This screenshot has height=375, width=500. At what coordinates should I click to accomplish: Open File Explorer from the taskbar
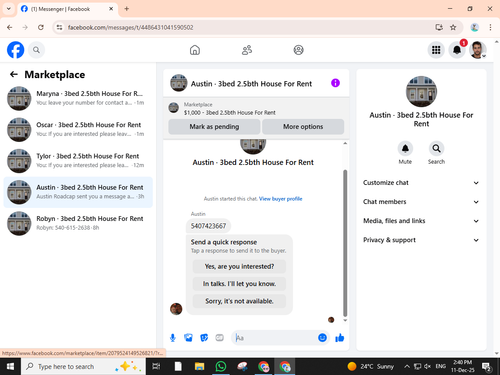pos(199,367)
